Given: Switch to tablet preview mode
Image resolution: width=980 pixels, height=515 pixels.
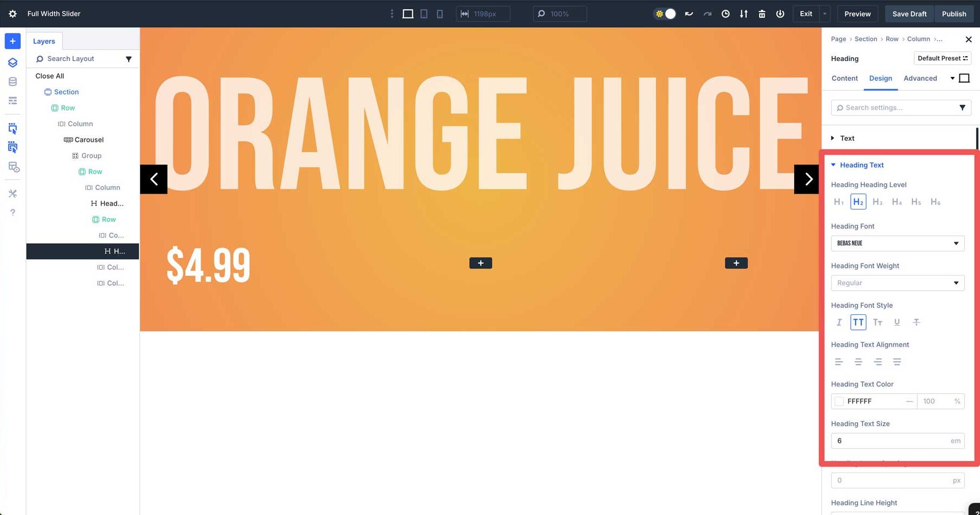Looking at the screenshot, I should point(424,14).
